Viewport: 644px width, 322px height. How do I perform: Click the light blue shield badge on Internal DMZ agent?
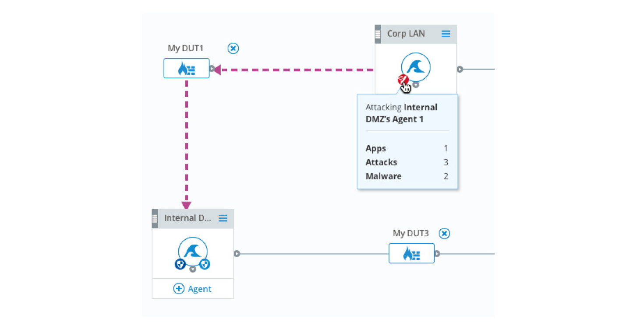[x=205, y=264]
